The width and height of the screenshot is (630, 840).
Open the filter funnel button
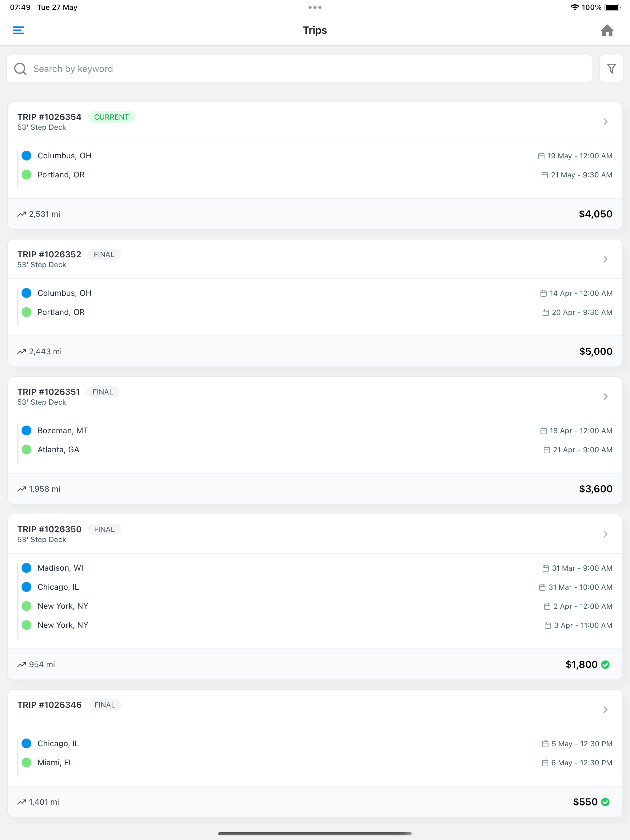coord(611,69)
